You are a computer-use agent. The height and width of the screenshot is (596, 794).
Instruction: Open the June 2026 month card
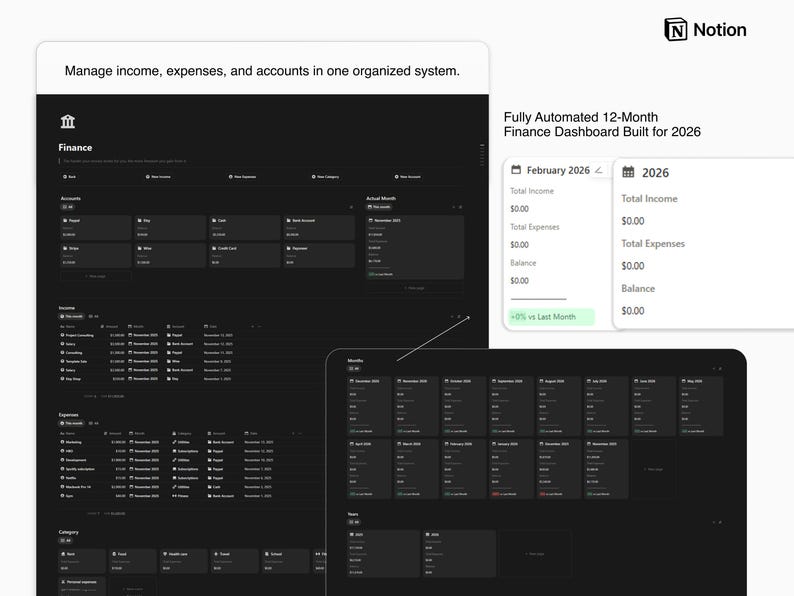[654, 406]
